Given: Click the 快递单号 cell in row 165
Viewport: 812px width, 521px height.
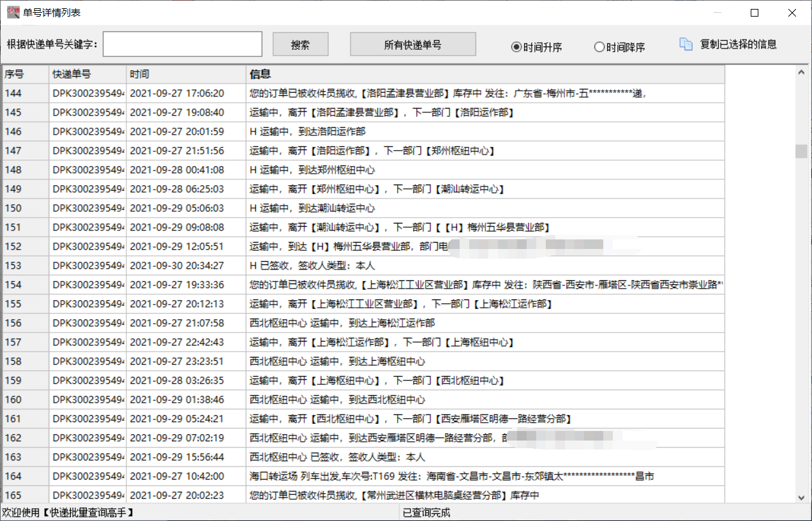Looking at the screenshot, I should click(x=87, y=495).
